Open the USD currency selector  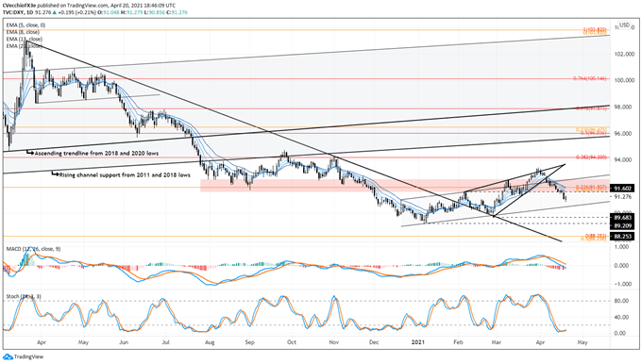624,25
